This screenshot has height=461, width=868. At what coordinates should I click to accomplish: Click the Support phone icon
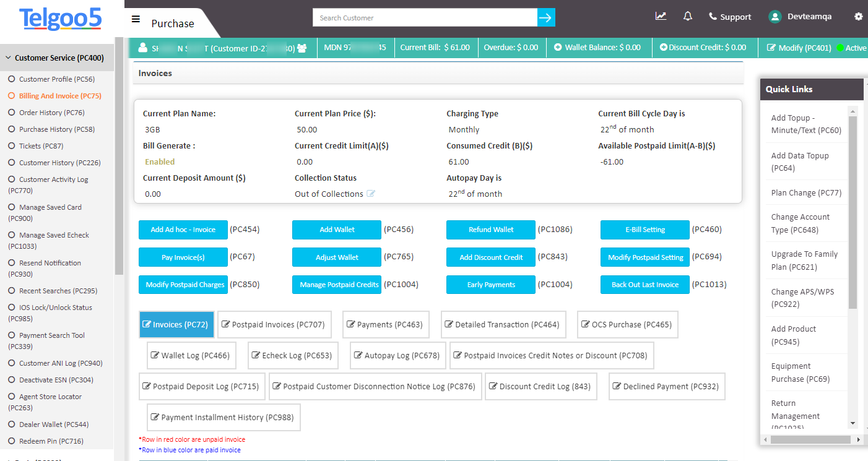pos(713,17)
